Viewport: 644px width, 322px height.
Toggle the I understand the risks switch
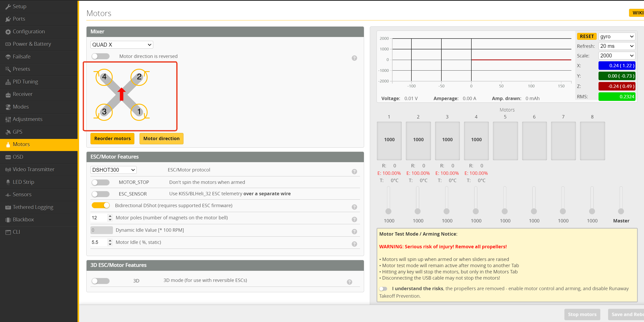point(383,289)
